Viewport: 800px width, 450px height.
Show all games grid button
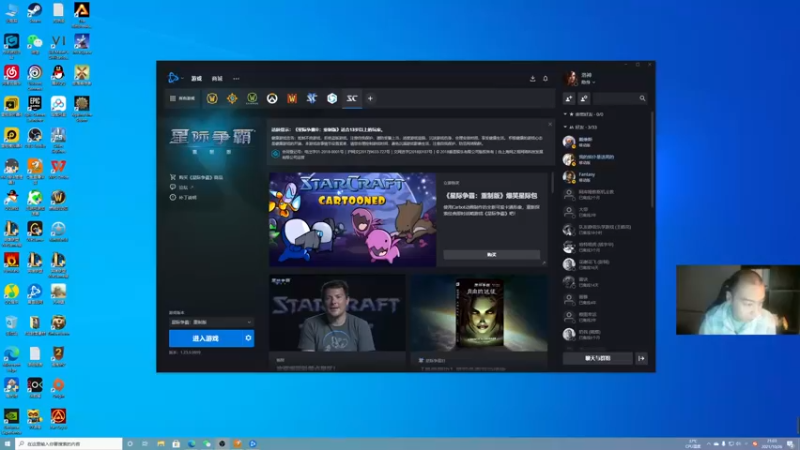(183, 98)
